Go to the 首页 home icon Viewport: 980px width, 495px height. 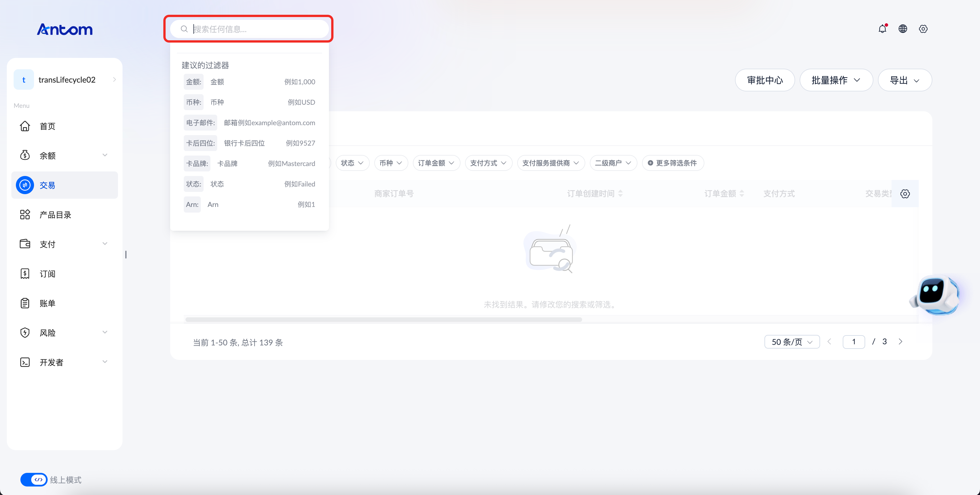(25, 126)
